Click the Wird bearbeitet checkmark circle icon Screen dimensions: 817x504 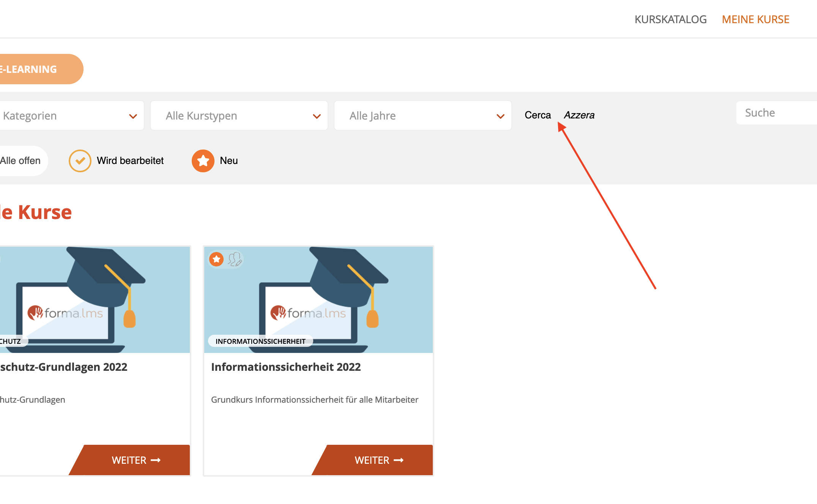pyautogui.click(x=80, y=161)
